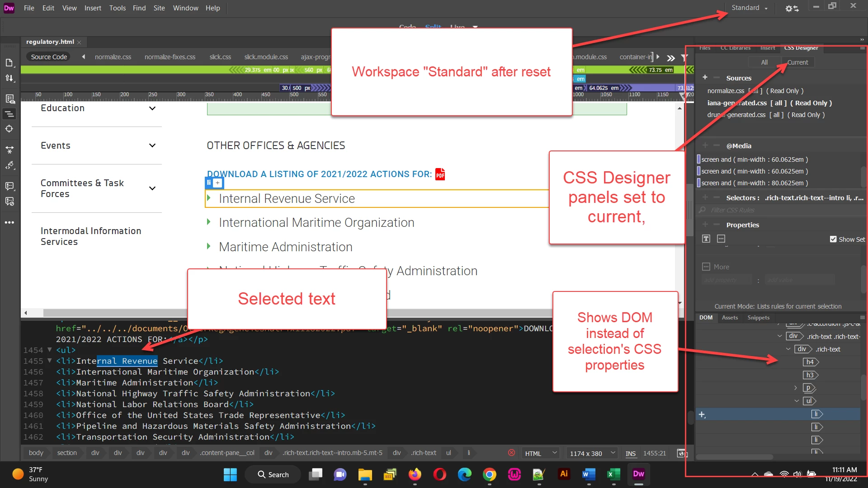The image size is (868, 488).
Task: Click the Source Code button
Action: click(49, 57)
